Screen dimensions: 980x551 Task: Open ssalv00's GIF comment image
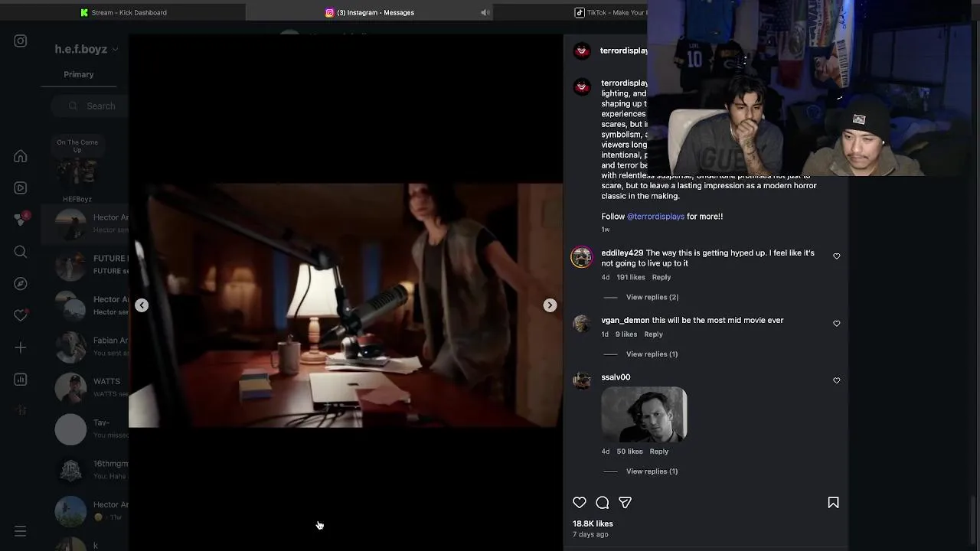coord(644,414)
